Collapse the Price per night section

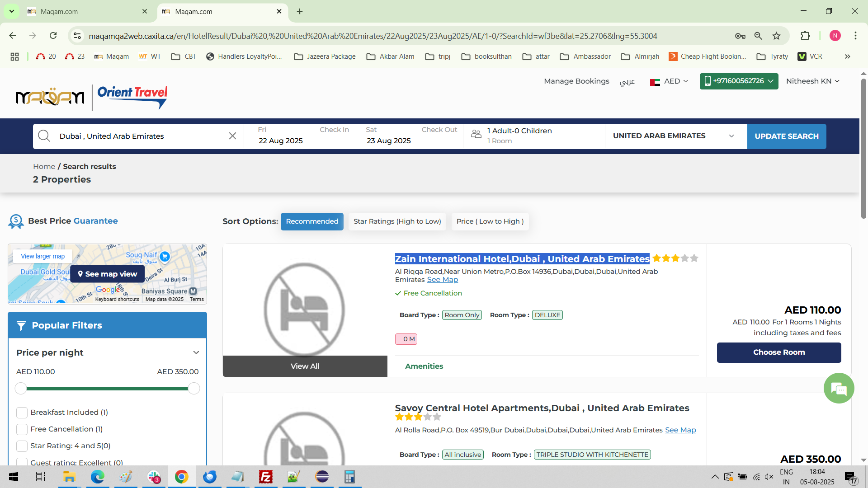[196, 352]
